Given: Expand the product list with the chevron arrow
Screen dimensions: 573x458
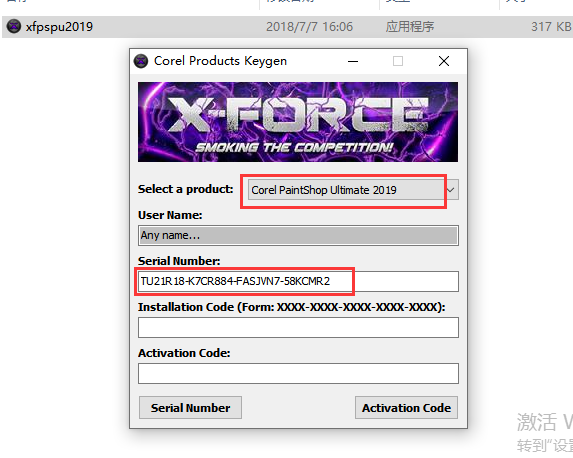Looking at the screenshot, I should click(x=451, y=190).
